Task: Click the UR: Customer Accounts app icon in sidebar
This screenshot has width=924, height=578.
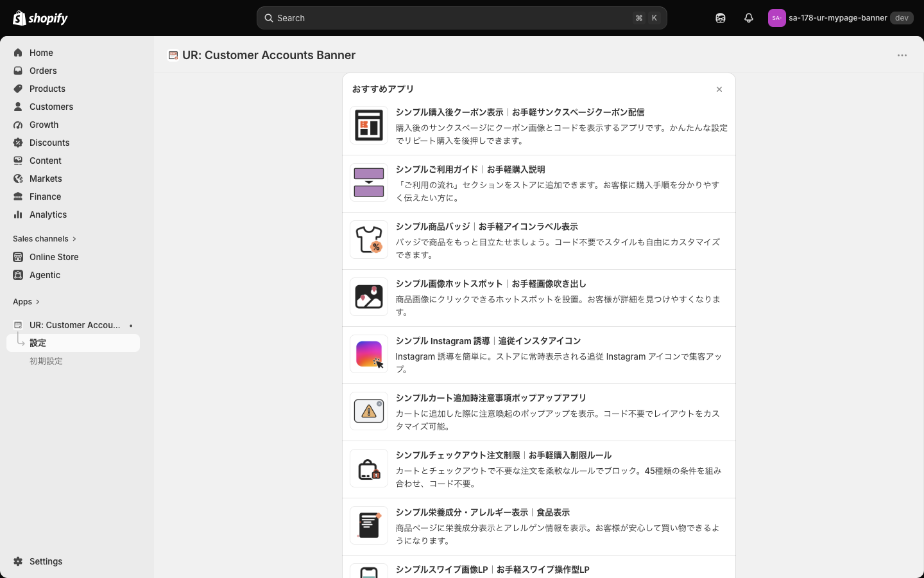Action: click(18, 325)
